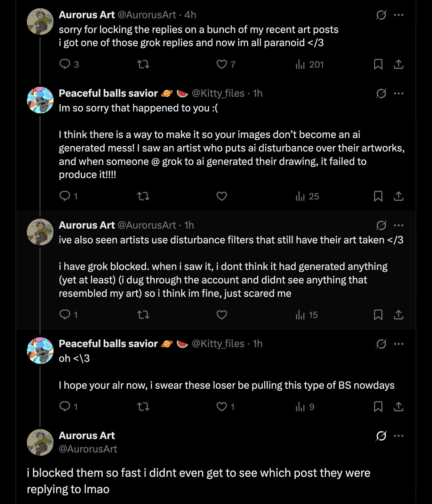The image size is (432, 504).
Task: Open the @AurorusArt handle under the bottom post
Action: click(x=88, y=449)
